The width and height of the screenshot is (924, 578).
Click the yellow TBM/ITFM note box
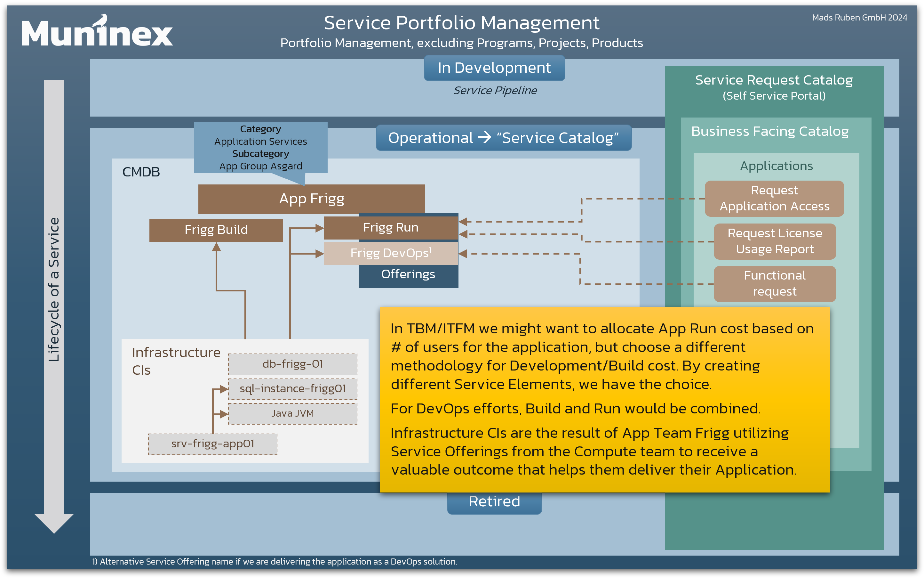(x=605, y=400)
